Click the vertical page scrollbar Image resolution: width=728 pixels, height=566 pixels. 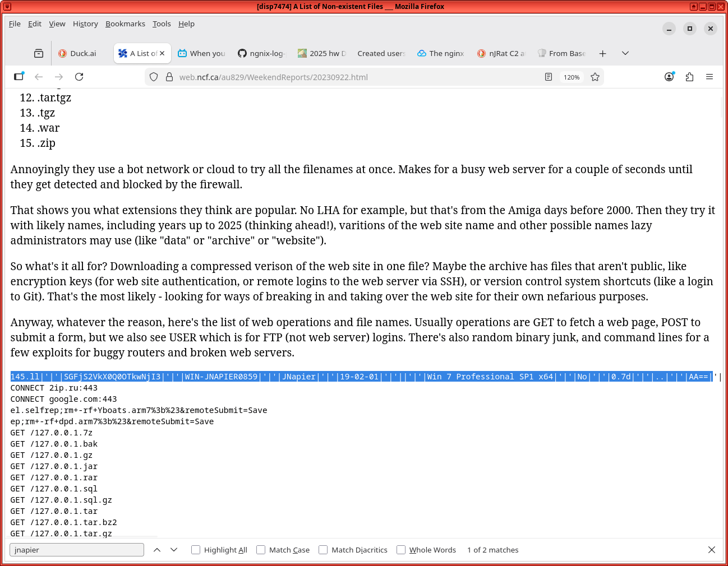point(722,106)
